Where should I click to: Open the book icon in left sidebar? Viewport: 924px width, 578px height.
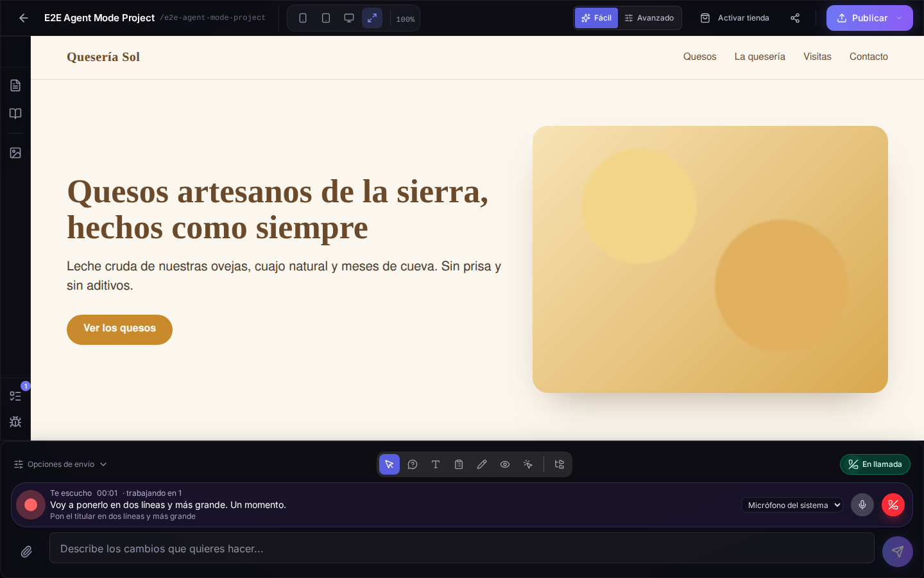coord(15,114)
